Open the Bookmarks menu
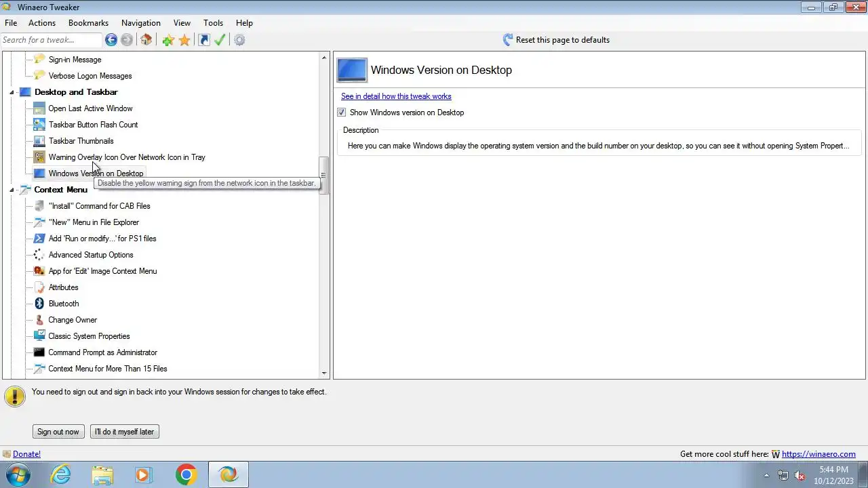 88,23
